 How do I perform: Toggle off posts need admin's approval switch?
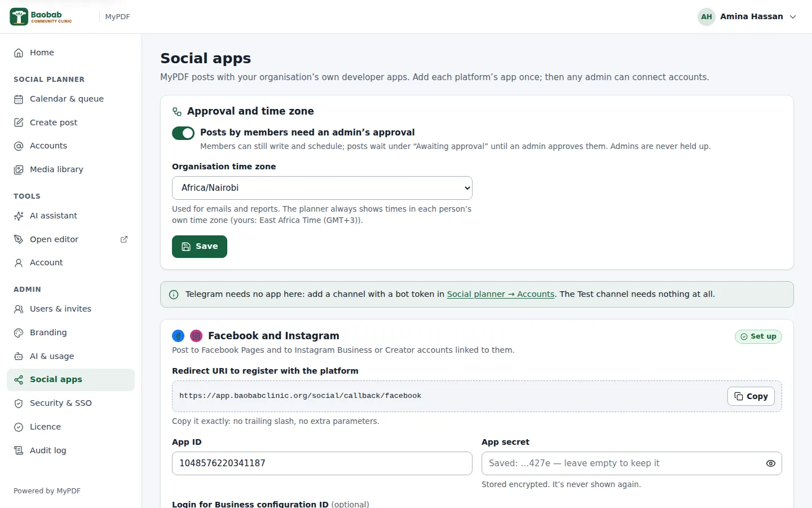(x=183, y=133)
